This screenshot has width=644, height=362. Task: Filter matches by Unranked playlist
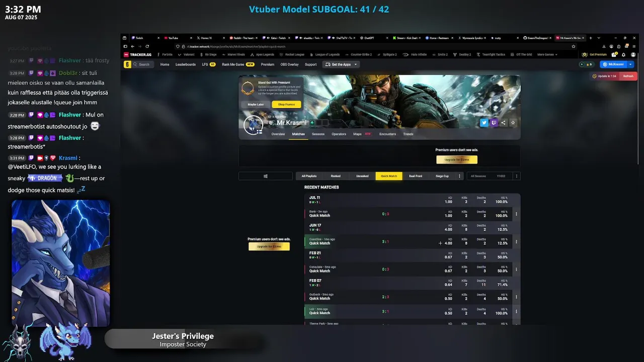point(362,176)
